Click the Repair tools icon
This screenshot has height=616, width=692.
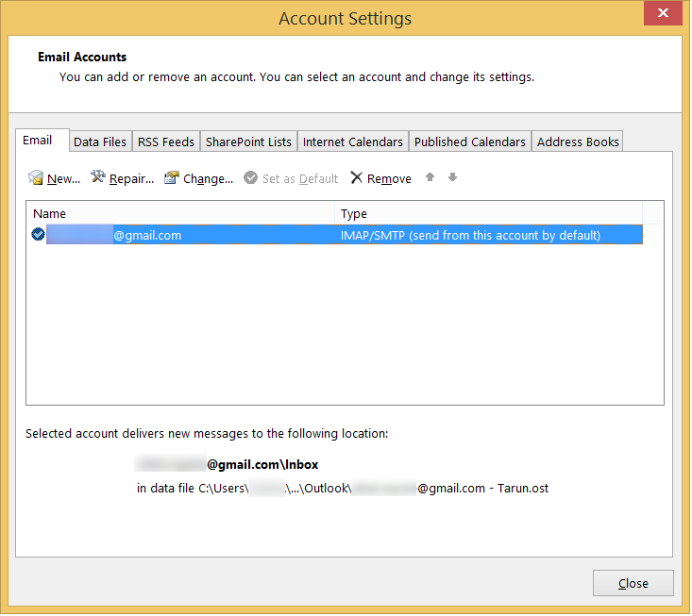[98, 177]
